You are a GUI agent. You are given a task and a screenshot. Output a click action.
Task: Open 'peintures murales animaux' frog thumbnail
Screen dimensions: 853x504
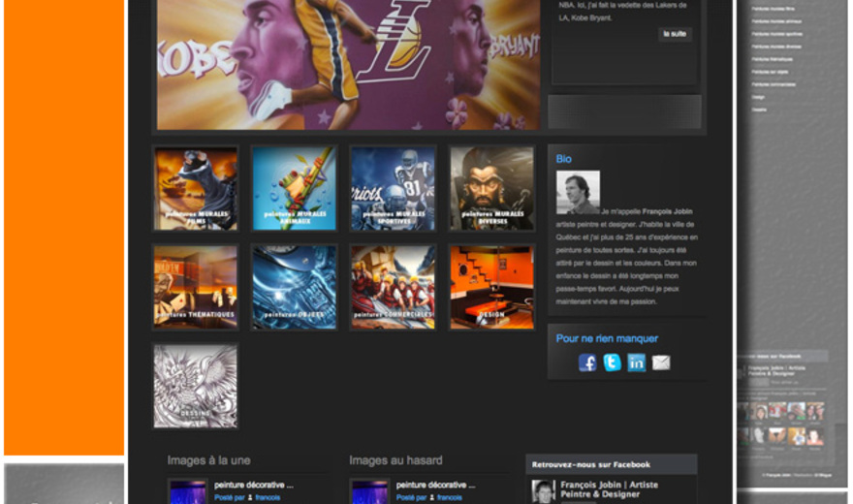(295, 189)
